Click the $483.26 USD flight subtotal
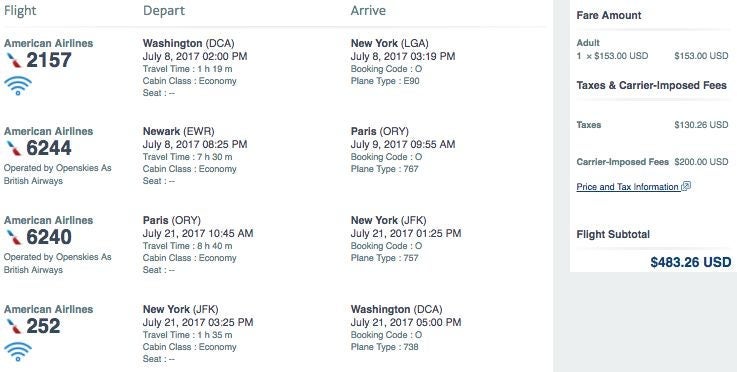The image size is (737, 372). click(690, 262)
